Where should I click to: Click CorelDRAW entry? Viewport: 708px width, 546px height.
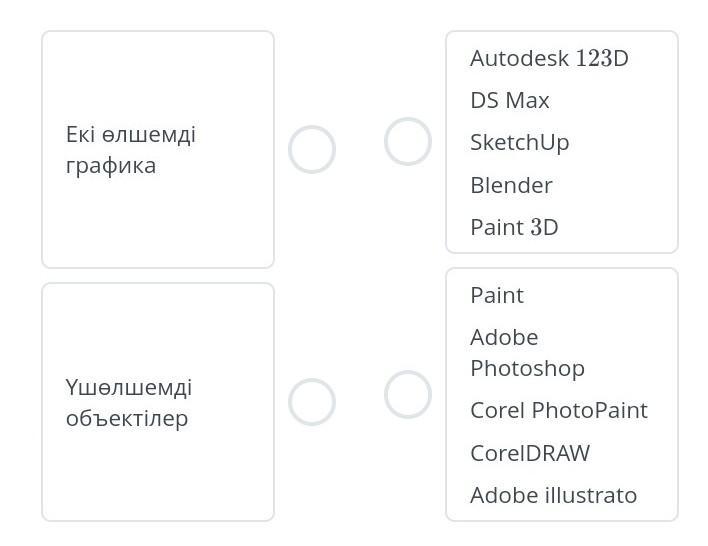pyautogui.click(x=530, y=453)
